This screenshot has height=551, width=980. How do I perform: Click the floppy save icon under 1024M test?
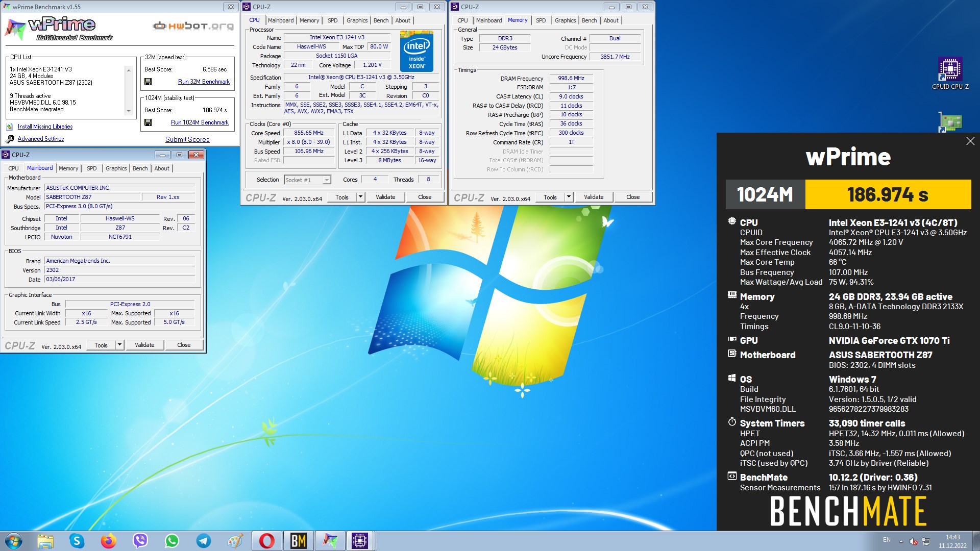click(148, 122)
